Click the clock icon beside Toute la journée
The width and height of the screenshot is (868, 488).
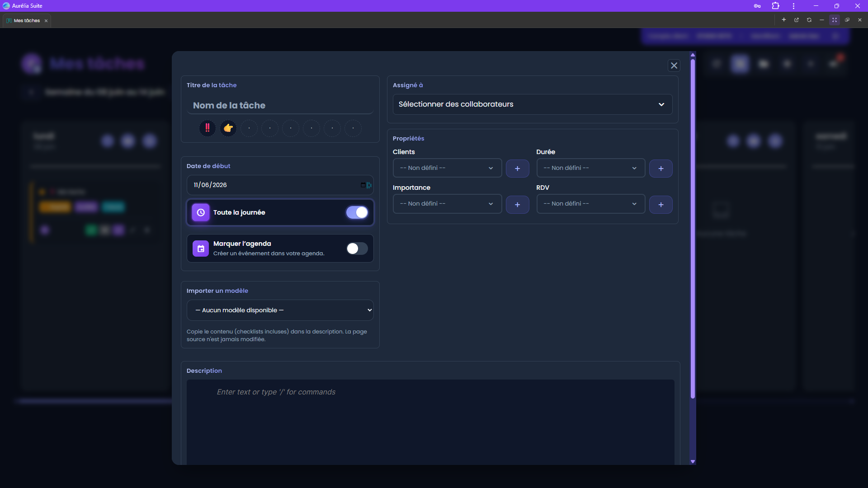tap(201, 212)
